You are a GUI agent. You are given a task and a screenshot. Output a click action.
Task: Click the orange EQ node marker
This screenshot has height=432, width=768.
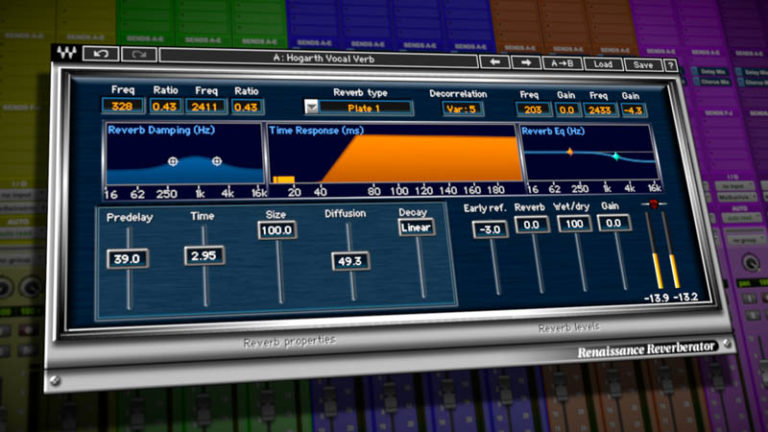pyautogui.click(x=570, y=152)
